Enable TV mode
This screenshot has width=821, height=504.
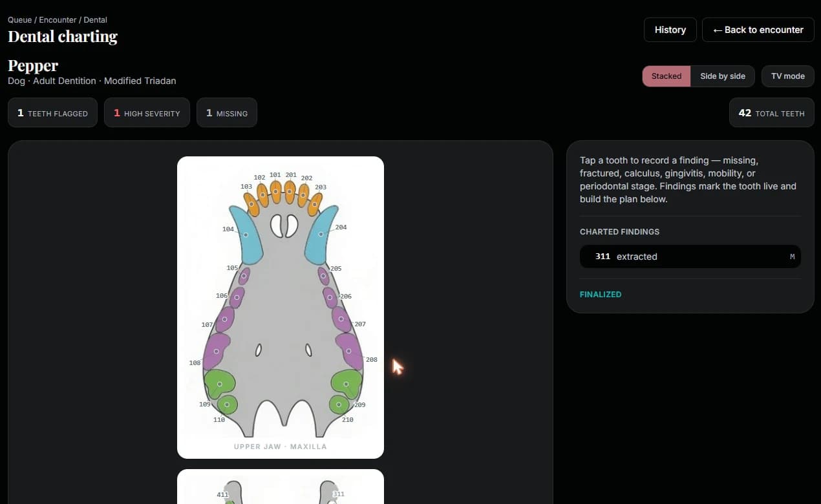(x=787, y=76)
